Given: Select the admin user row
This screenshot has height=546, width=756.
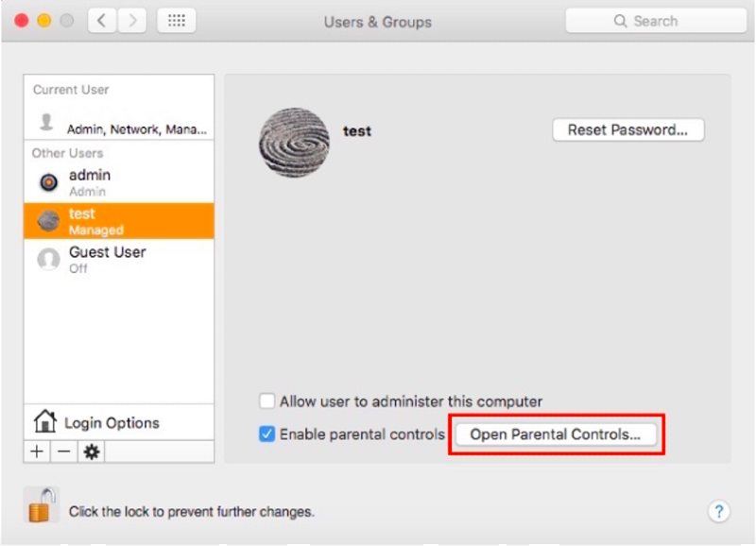Looking at the screenshot, I should [119, 182].
